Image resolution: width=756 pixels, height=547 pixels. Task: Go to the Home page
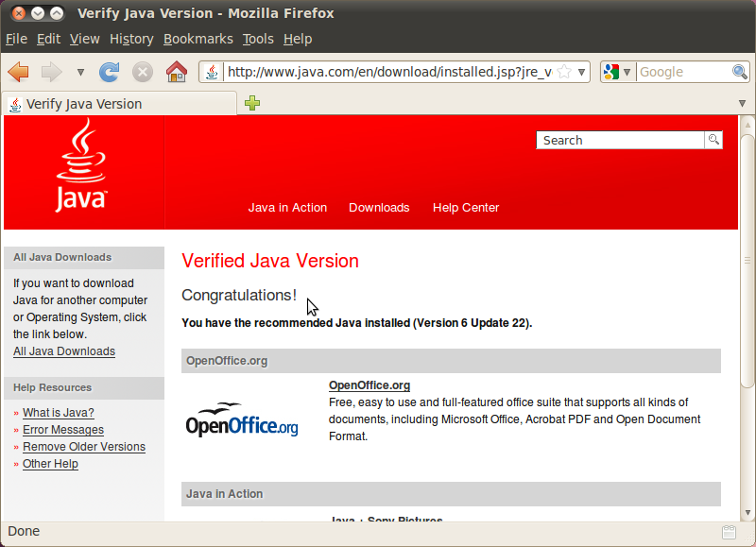177,73
